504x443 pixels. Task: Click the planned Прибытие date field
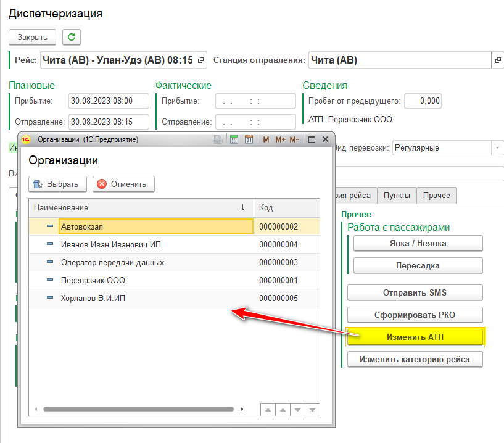coord(109,101)
